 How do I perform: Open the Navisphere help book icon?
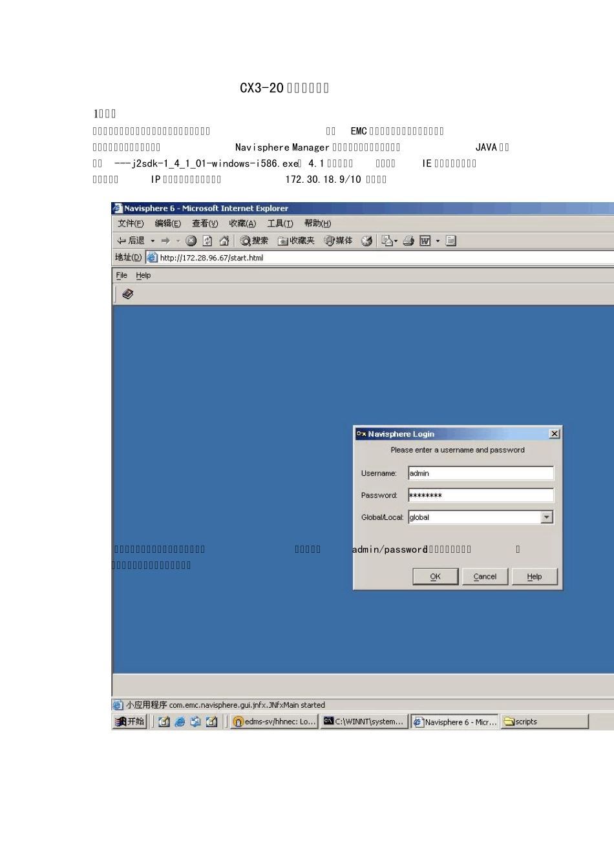[128, 294]
